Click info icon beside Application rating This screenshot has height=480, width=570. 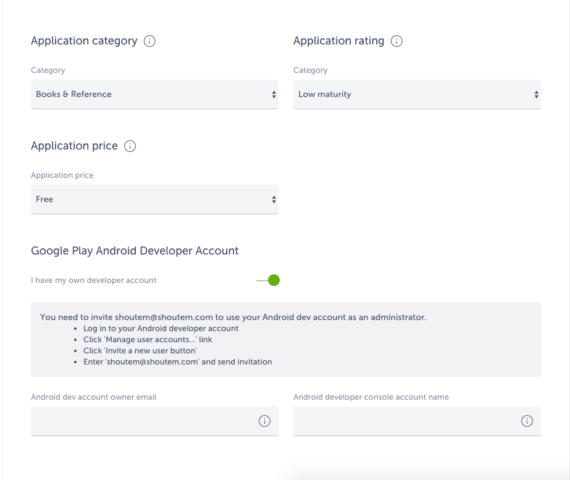click(x=397, y=41)
